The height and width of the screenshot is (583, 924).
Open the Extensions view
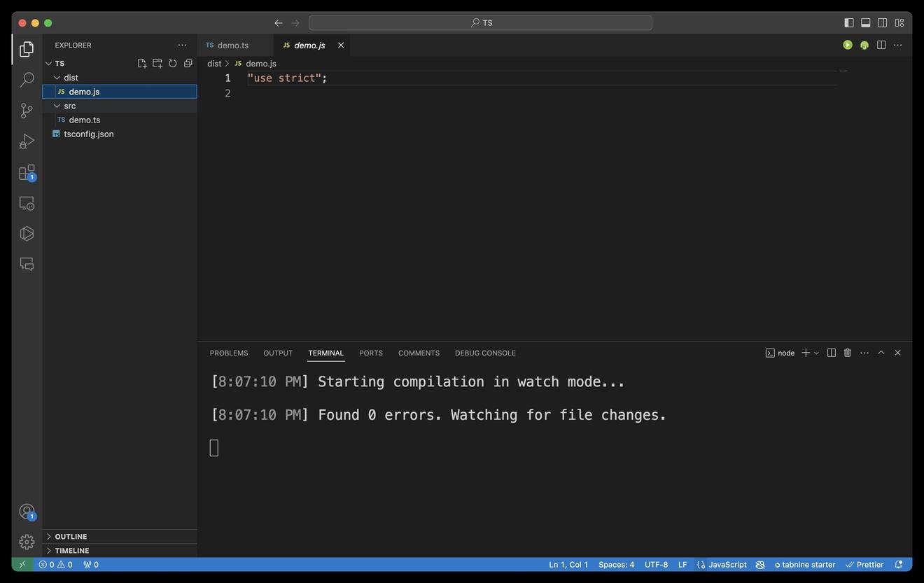coord(27,172)
